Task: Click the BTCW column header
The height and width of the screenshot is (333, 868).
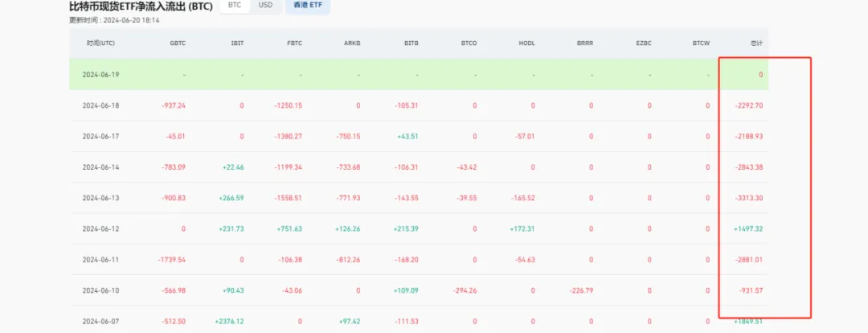Action: coord(702,43)
